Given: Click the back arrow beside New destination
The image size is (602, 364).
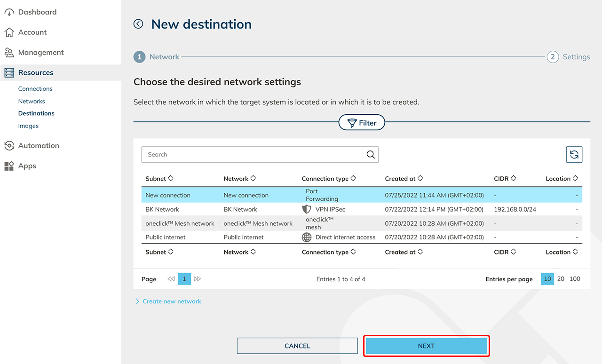Looking at the screenshot, I should tap(138, 24).
